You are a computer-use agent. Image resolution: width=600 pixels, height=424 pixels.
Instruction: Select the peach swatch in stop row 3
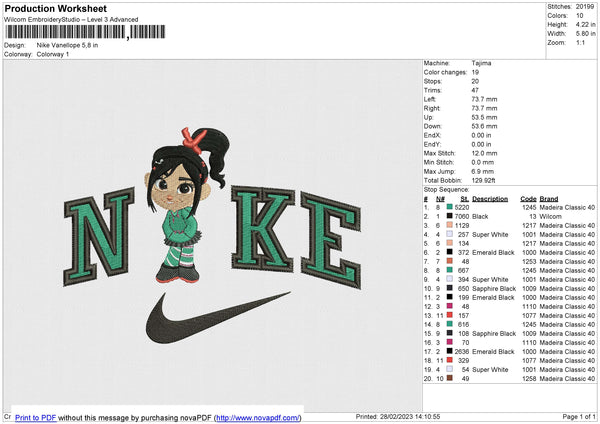450,225
